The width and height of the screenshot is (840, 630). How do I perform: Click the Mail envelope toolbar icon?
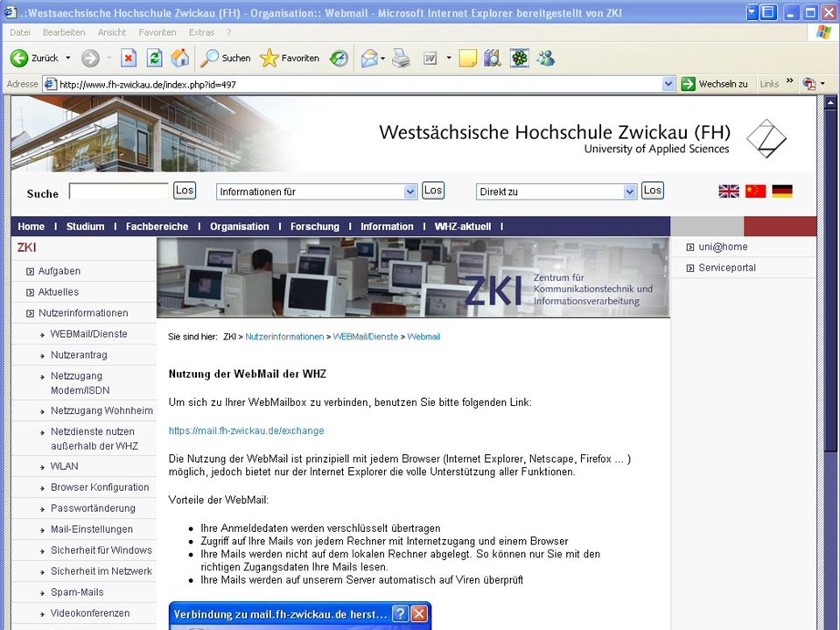coord(369,58)
